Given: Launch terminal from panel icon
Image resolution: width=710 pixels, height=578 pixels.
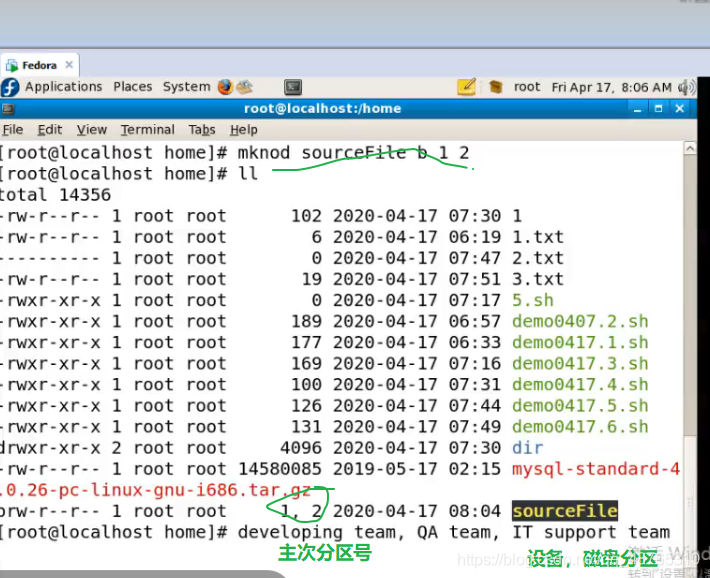Looking at the screenshot, I should tap(293, 87).
